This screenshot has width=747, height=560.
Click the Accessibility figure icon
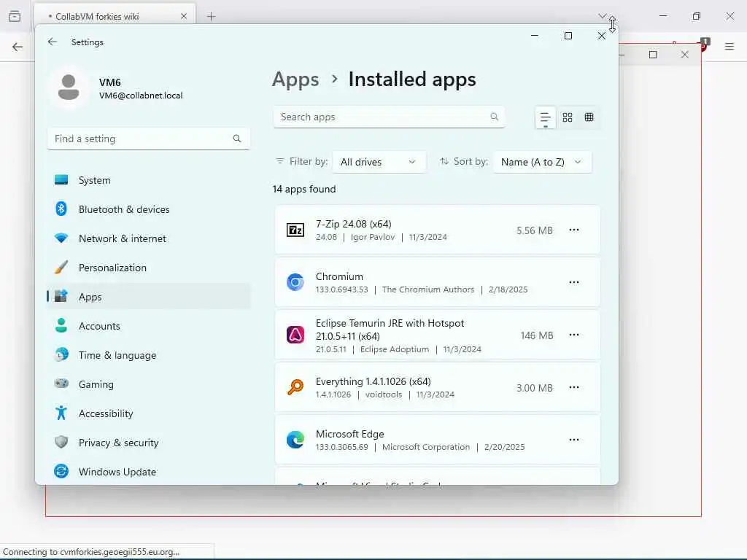pyautogui.click(x=61, y=413)
